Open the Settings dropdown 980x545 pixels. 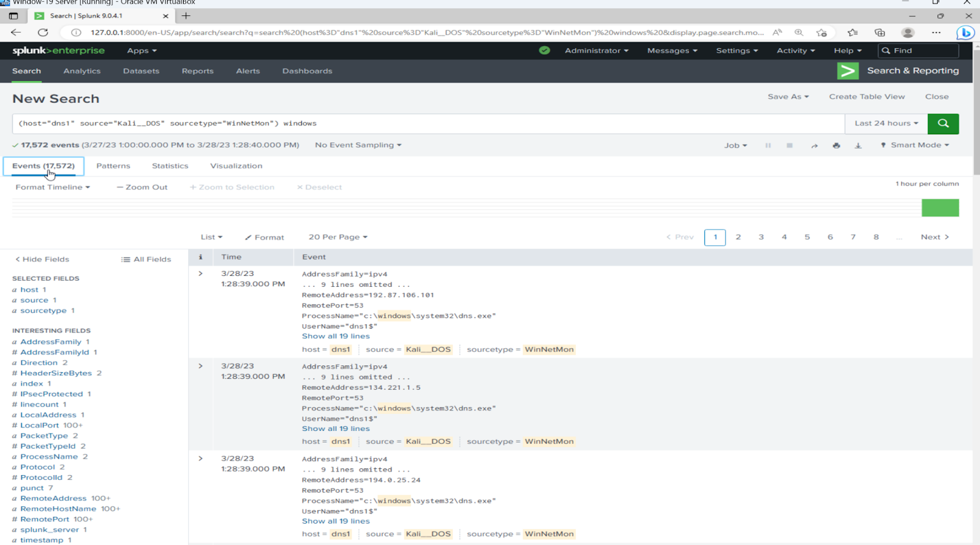point(737,50)
